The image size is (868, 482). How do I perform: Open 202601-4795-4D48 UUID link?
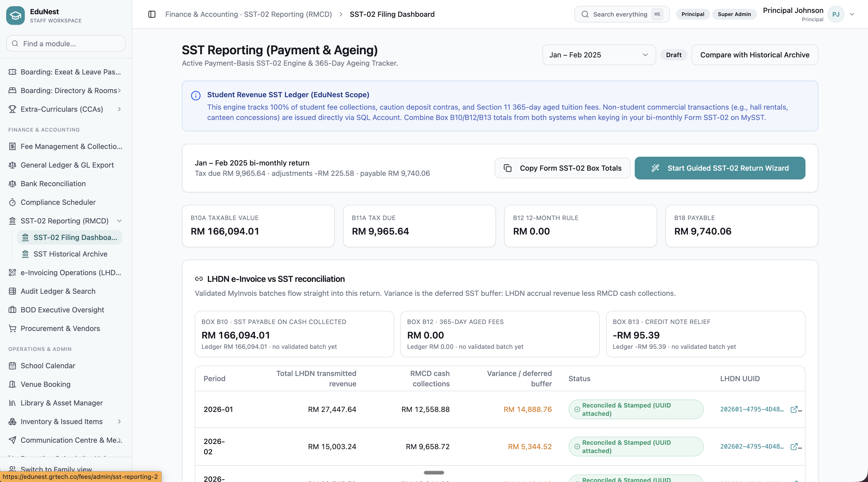click(x=752, y=409)
